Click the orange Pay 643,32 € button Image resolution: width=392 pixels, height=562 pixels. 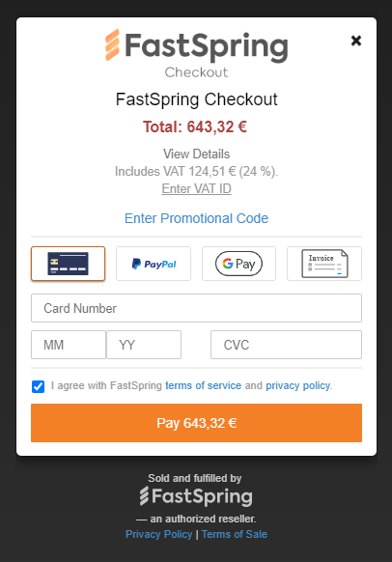196,423
